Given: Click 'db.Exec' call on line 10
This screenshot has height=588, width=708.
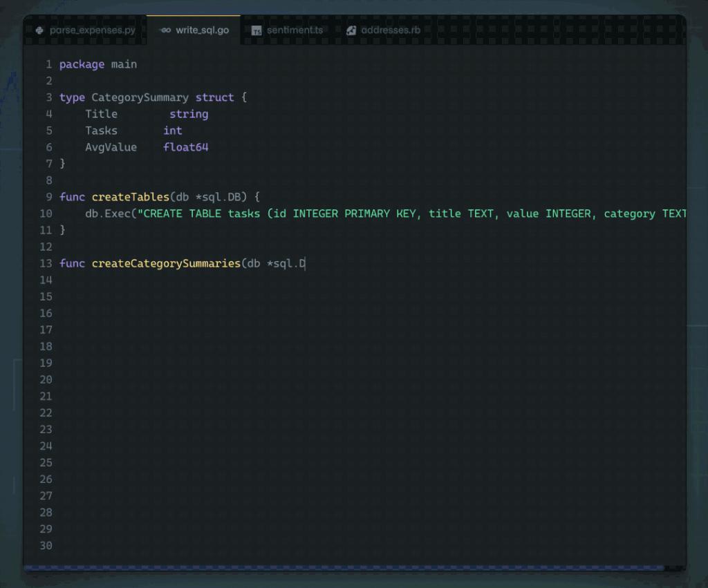Looking at the screenshot, I should point(107,214).
